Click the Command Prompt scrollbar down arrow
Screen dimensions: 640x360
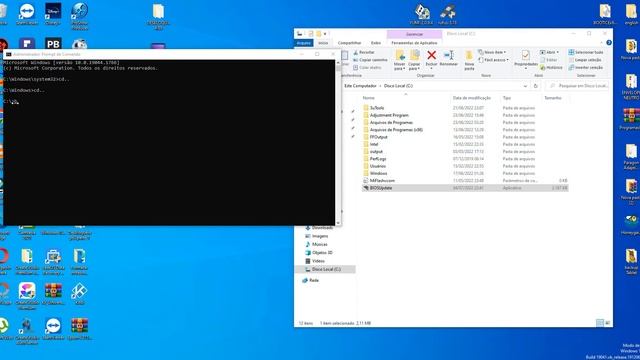338,223
